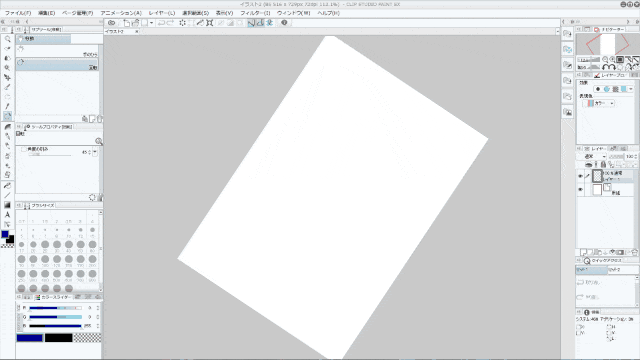
Task: Open the expression color カラー dropdown
Action: (x=600, y=104)
